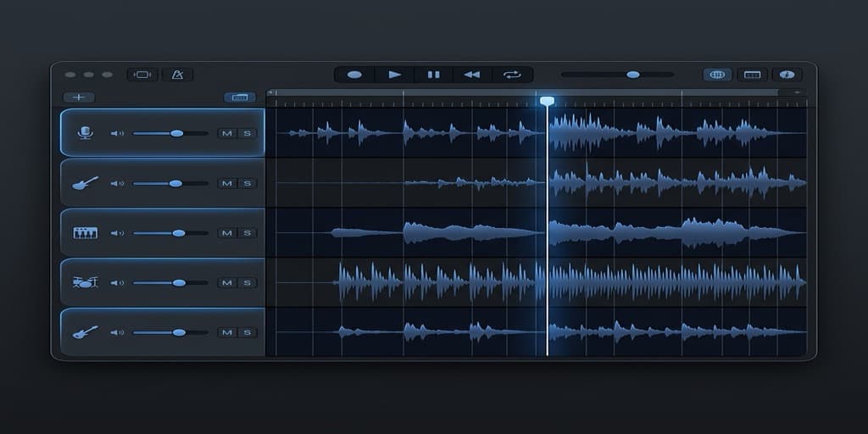Open the info inspector icon button

787,75
